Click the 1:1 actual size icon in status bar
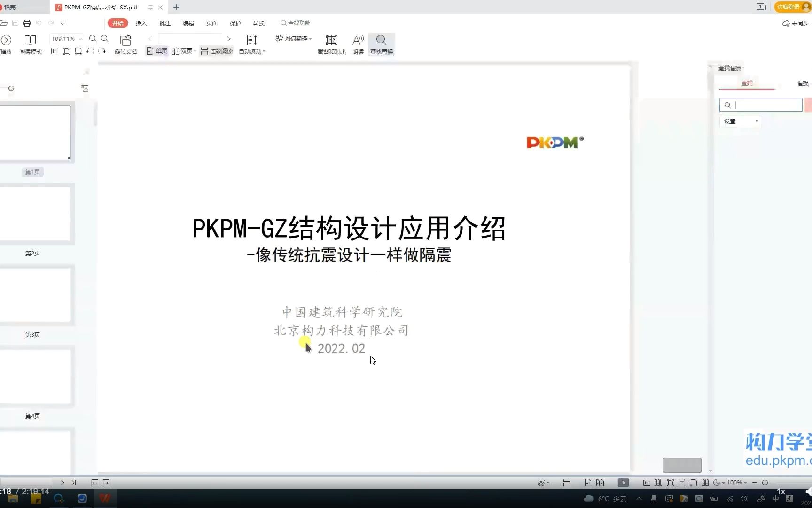Image resolution: width=812 pixels, height=508 pixels. click(647, 483)
